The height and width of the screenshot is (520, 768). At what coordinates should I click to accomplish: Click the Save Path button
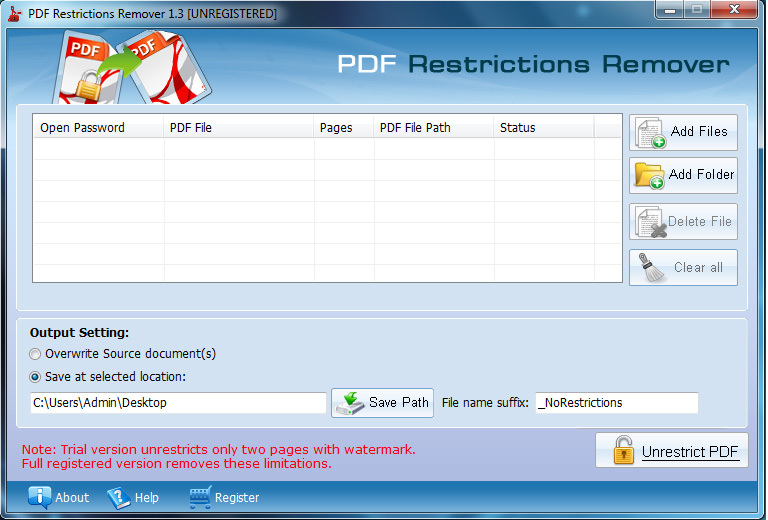click(x=383, y=402)
